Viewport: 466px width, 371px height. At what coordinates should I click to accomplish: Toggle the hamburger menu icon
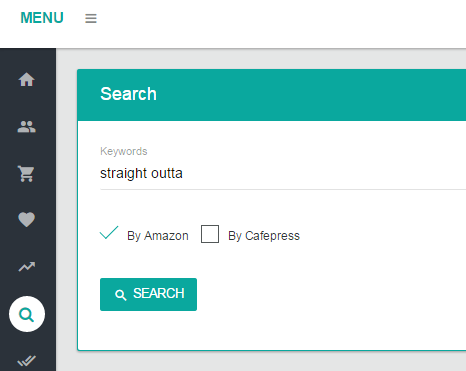(x=91, y=18)
